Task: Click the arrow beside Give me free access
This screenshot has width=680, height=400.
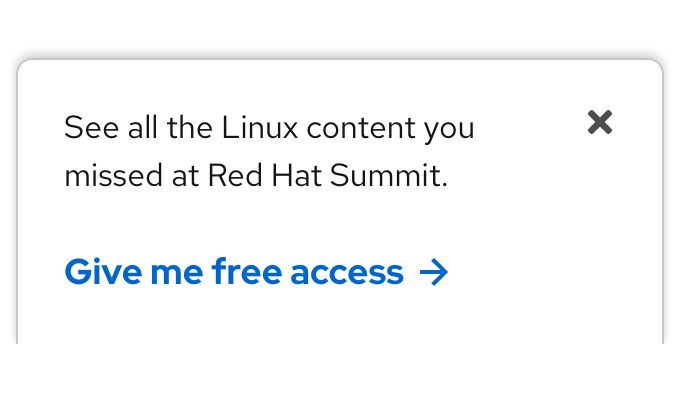Action: (x=434, y=272)
